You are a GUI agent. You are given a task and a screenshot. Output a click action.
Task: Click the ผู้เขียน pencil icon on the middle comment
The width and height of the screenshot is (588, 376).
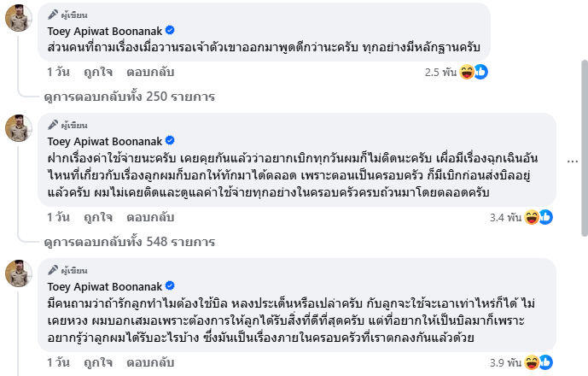click(x=53, y=124)
